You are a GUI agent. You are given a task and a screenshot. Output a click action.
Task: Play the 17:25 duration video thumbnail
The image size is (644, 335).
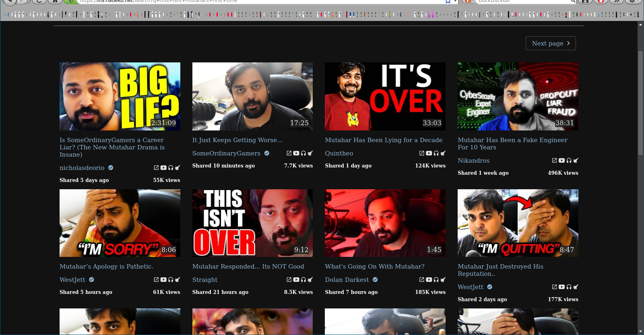(x=252, y=96)
